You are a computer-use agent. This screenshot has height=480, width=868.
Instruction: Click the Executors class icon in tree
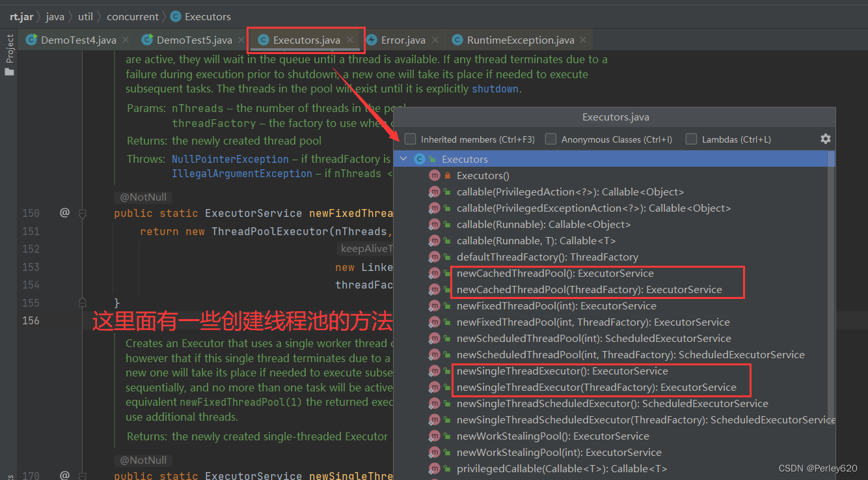[420, 159]
